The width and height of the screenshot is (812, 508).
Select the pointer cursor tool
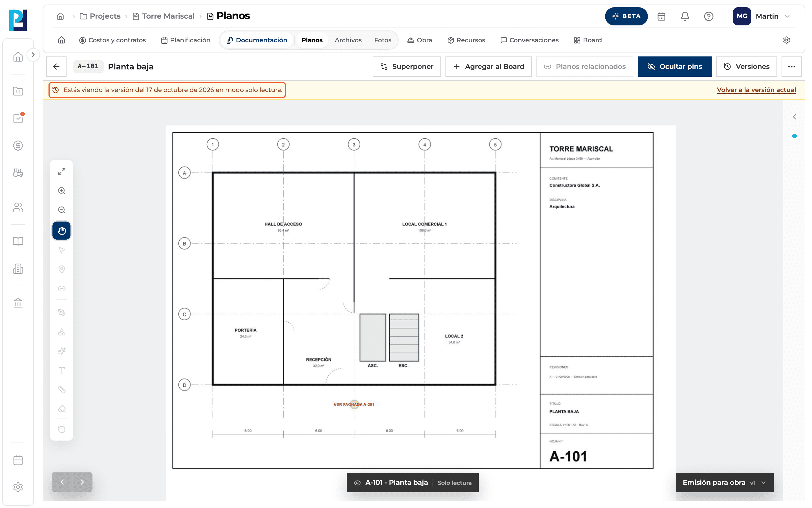click(61, 250)
